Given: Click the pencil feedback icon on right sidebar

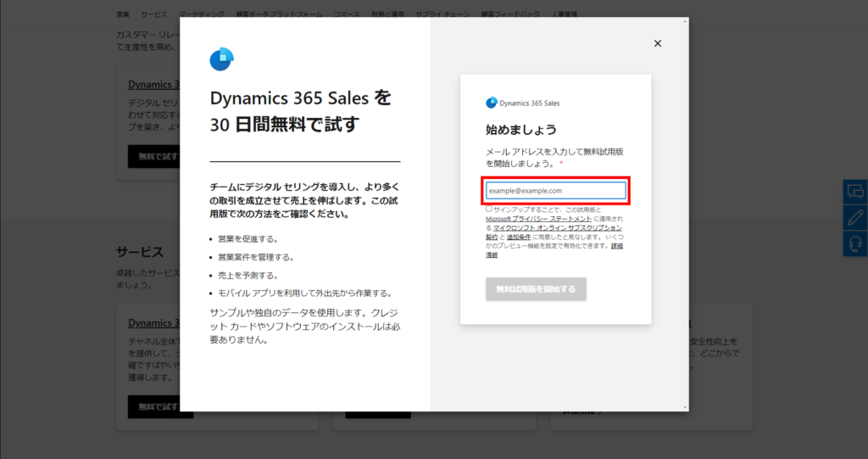Looking at the screenshot, I should point(855,218).
